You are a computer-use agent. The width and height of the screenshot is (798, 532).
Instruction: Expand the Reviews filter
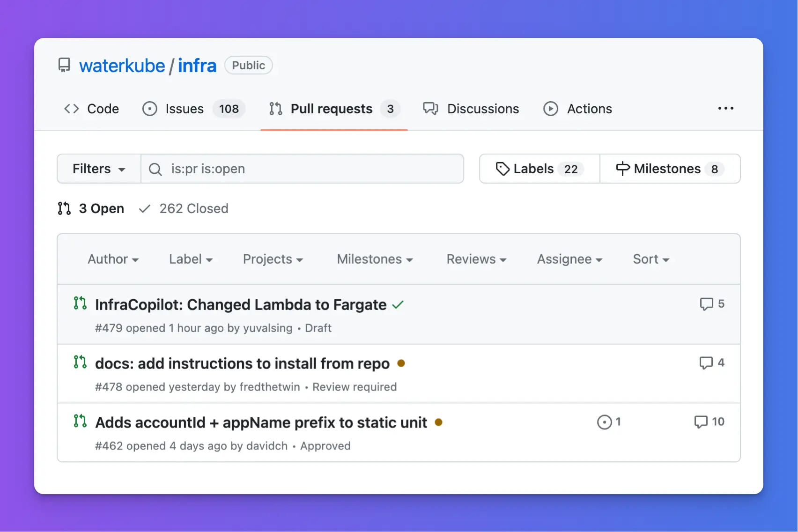tap(476, 259)
